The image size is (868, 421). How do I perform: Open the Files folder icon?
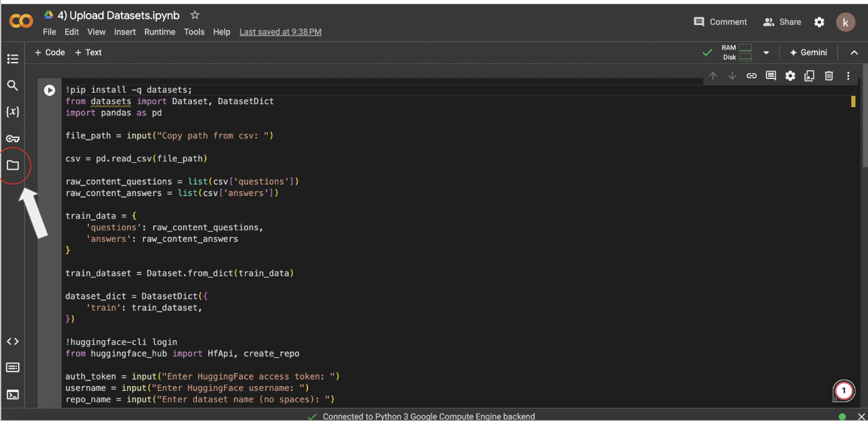[13, 165]
